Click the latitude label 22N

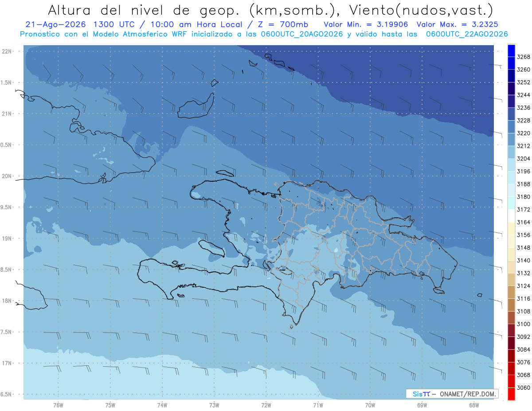[x=7, y=51]
